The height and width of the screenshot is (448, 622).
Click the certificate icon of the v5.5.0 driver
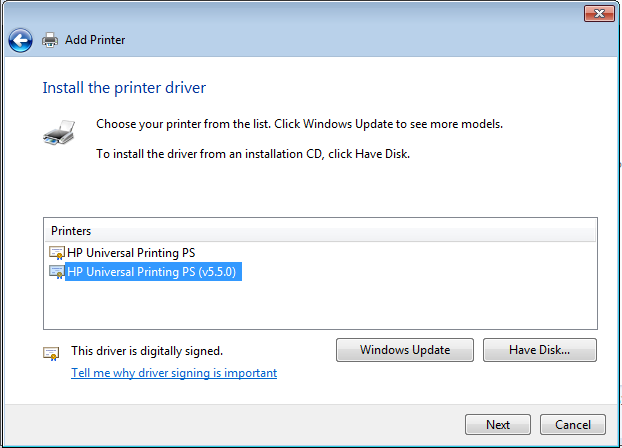click(57, 271)
